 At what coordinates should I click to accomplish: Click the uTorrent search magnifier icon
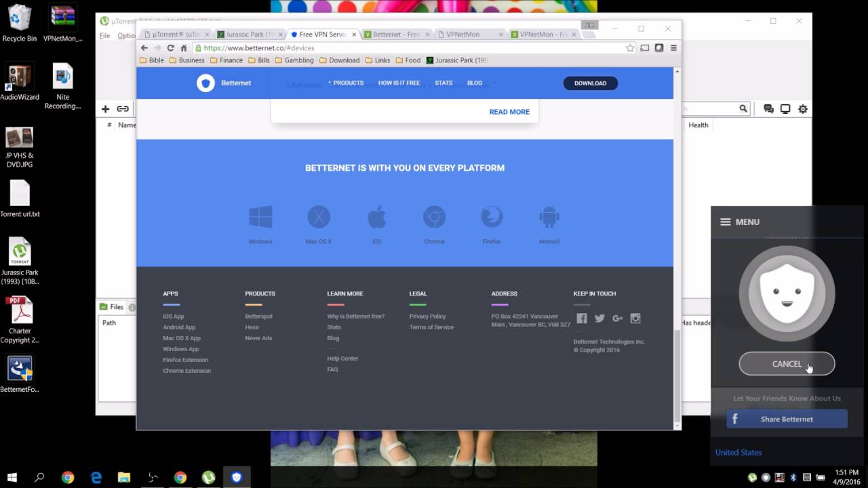(743, 108)
